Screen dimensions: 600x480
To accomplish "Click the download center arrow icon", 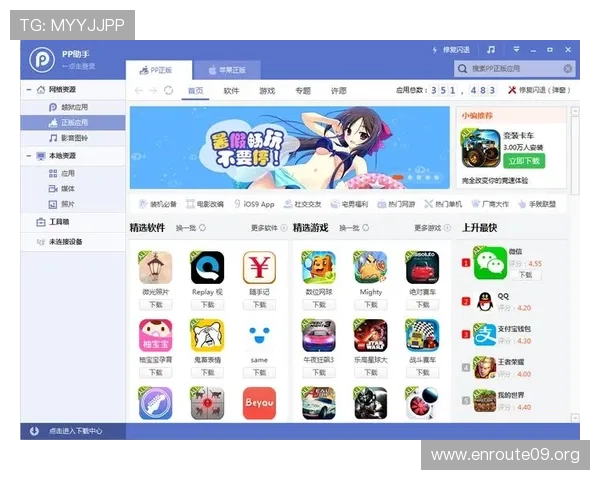I will tap(34, 431).
